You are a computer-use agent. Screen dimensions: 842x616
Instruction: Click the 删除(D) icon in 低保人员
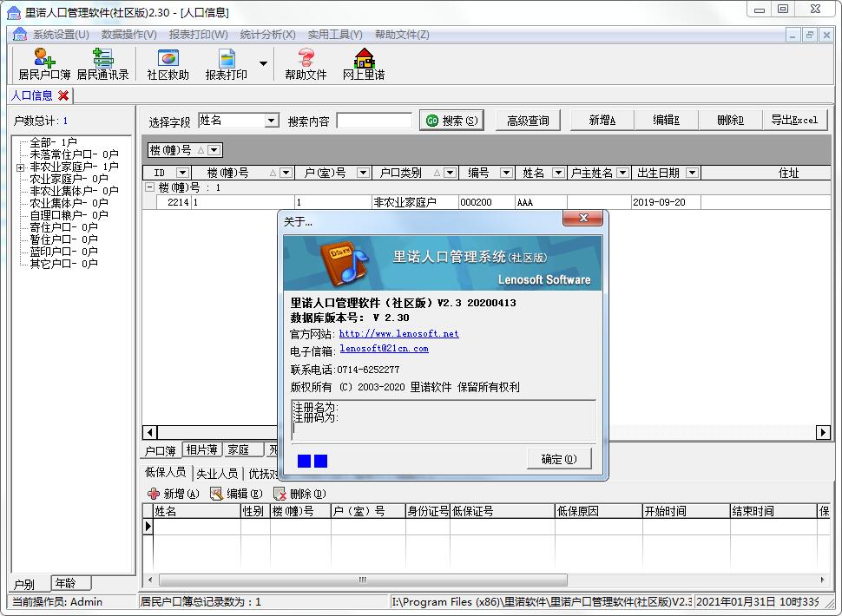(280, 494)
